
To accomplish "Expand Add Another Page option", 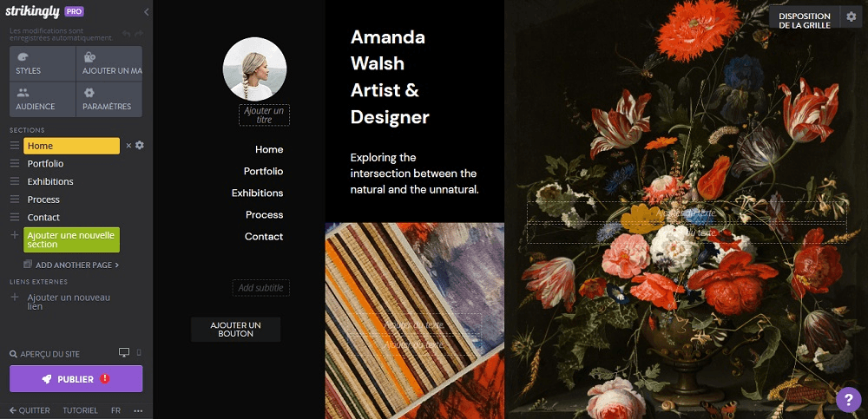I will [x=71, y=265].
